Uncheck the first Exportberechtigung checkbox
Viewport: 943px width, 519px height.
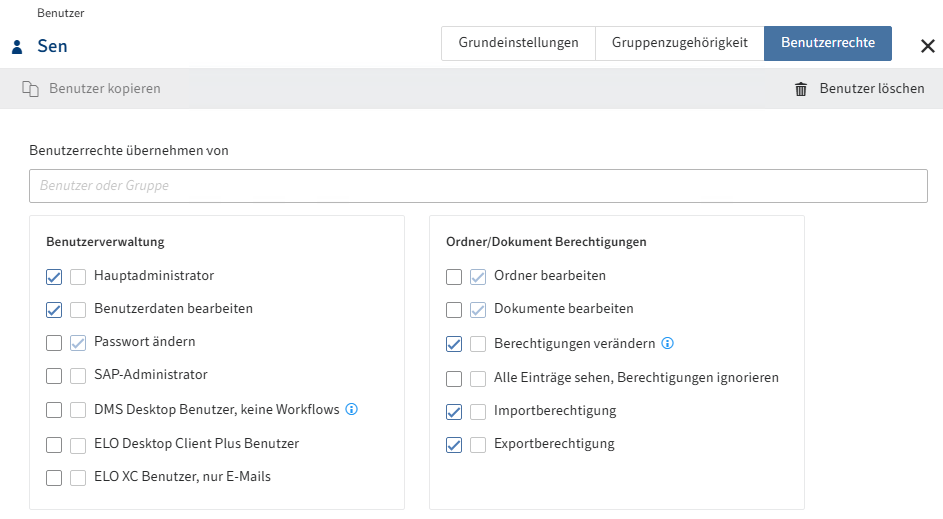[454, 445]
